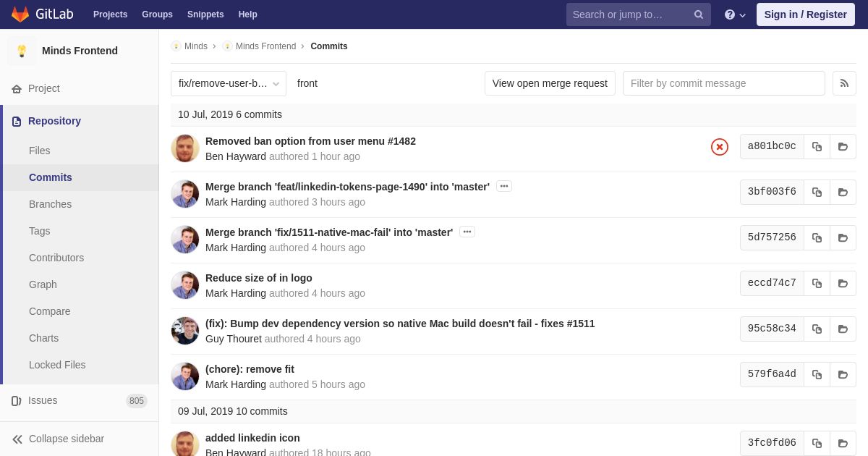Copy commit SHA a801bc0c to clipboard
Screen dimensions: 868x456
pyautogui.click(x=817, y=146)
